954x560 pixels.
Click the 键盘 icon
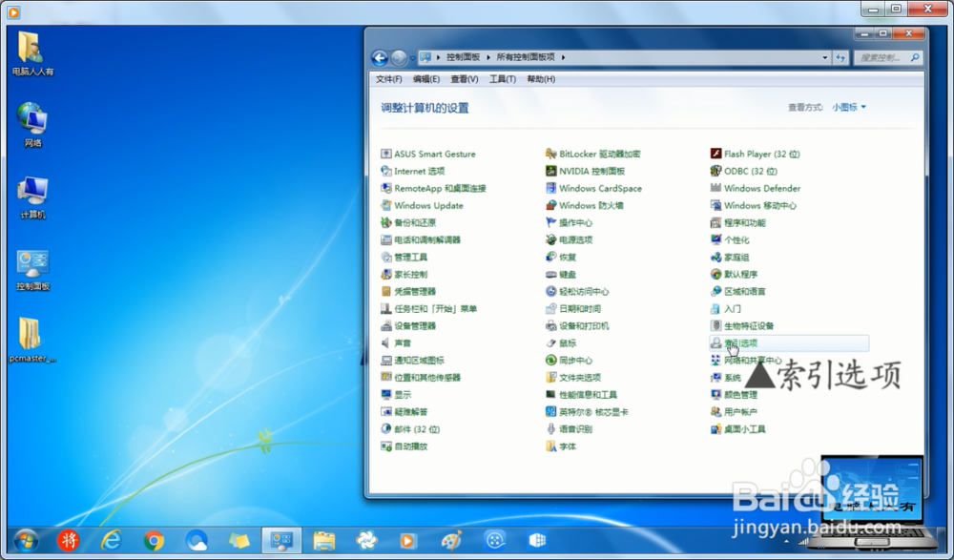pos(550,275)
